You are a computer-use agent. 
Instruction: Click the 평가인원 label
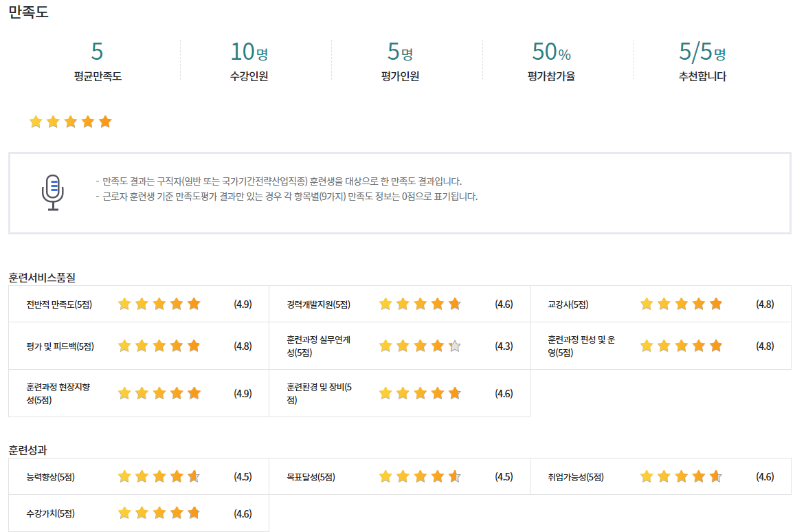coord(400,76)
